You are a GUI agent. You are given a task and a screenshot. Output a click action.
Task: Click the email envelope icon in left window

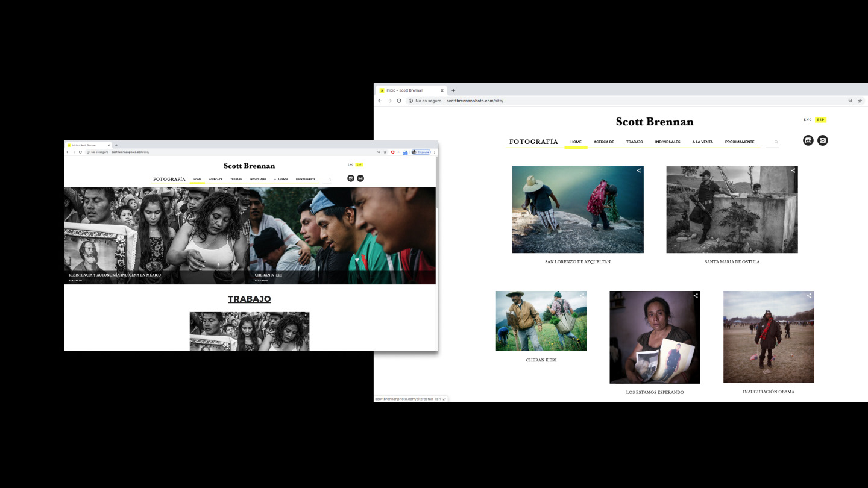click(360, 178)
